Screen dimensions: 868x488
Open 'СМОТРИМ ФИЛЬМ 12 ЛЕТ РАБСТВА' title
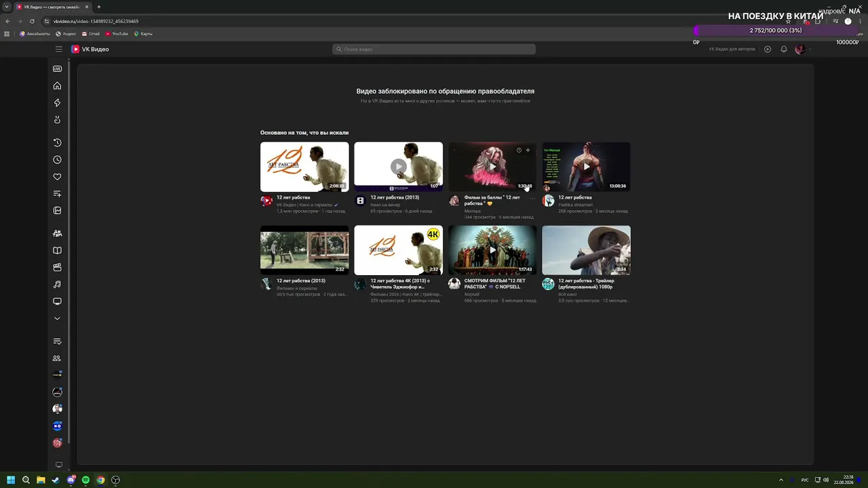coord(495,284)
